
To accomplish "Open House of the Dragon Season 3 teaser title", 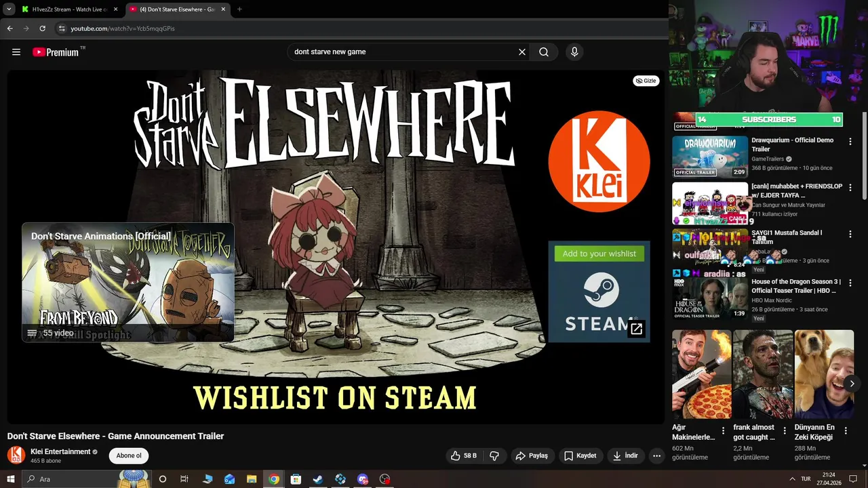I will point(796,286).
